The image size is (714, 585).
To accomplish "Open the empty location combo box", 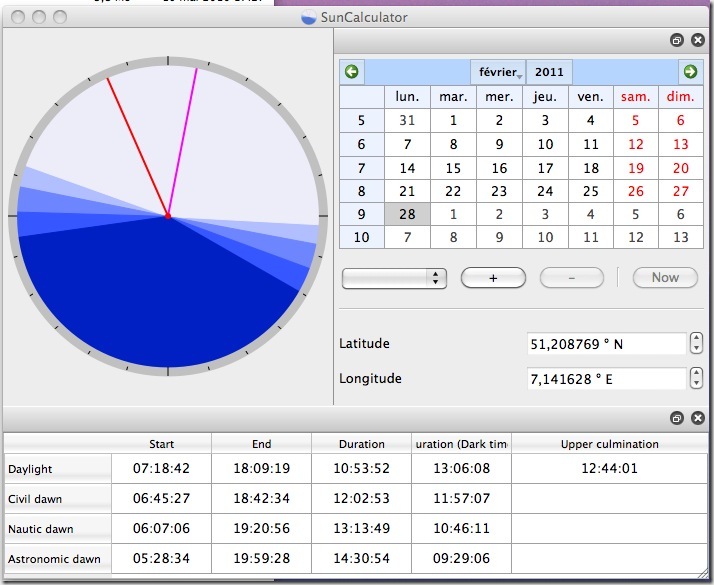I will [394, 278].
